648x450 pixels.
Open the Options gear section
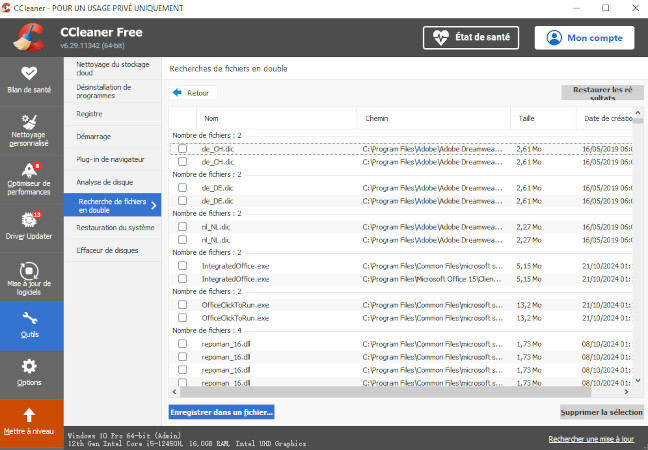pos(29,374)
